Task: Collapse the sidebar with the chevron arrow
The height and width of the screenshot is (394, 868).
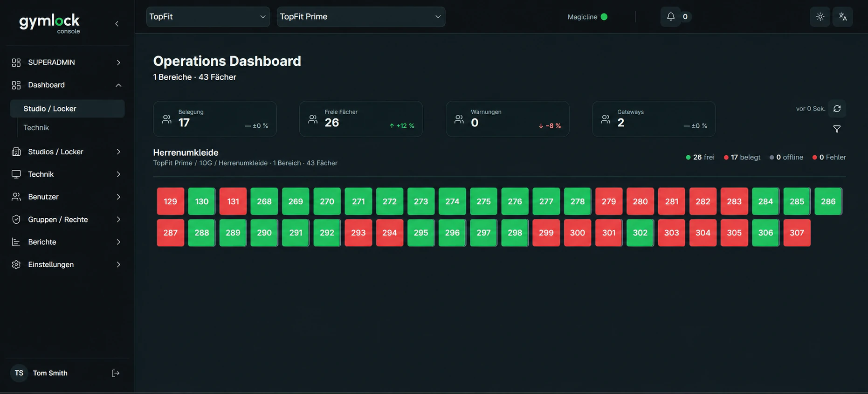Action: pyautogui.click(x=117, y=24)
